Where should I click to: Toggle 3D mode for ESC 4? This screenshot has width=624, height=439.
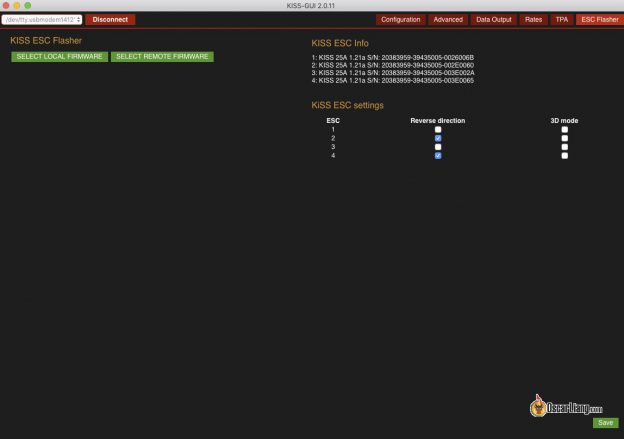click(565, 156)
